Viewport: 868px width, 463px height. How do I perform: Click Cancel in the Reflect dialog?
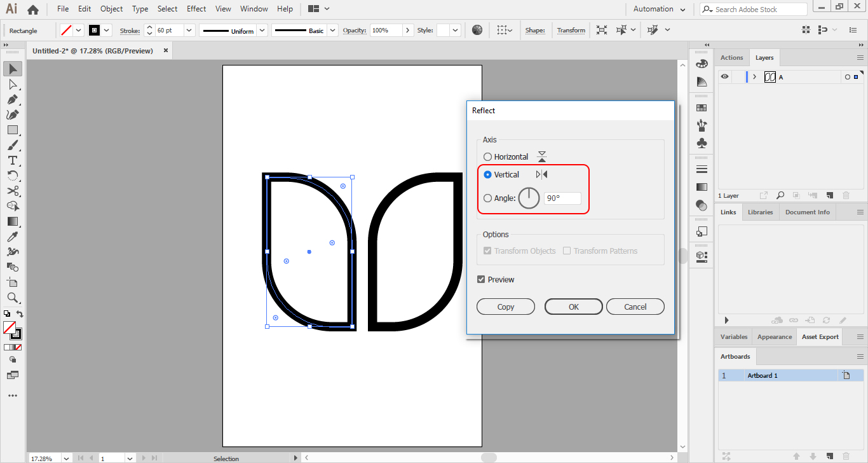pyautogui.click(x=635, y=307)
